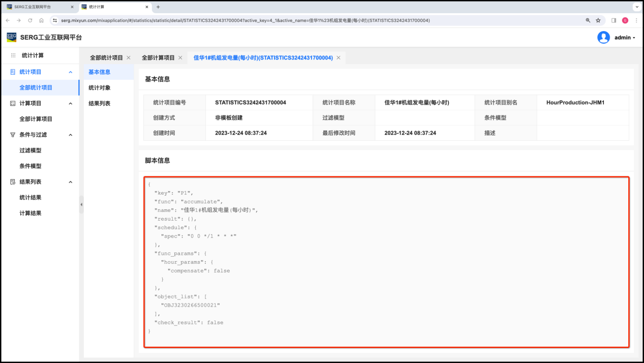Click the SERG platform logo
Viewport: 644px width, 363px height.
pyautogui.click(x=11, y=37)
